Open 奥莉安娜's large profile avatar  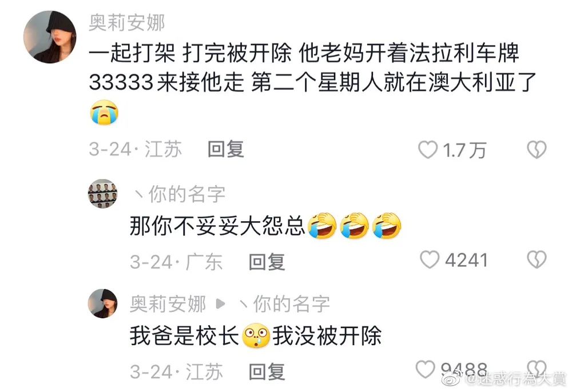[x=50, y=37]
